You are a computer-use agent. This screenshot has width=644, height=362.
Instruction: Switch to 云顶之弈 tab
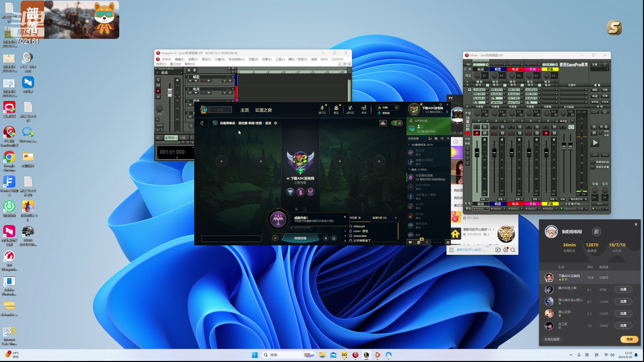coord(263,110)
